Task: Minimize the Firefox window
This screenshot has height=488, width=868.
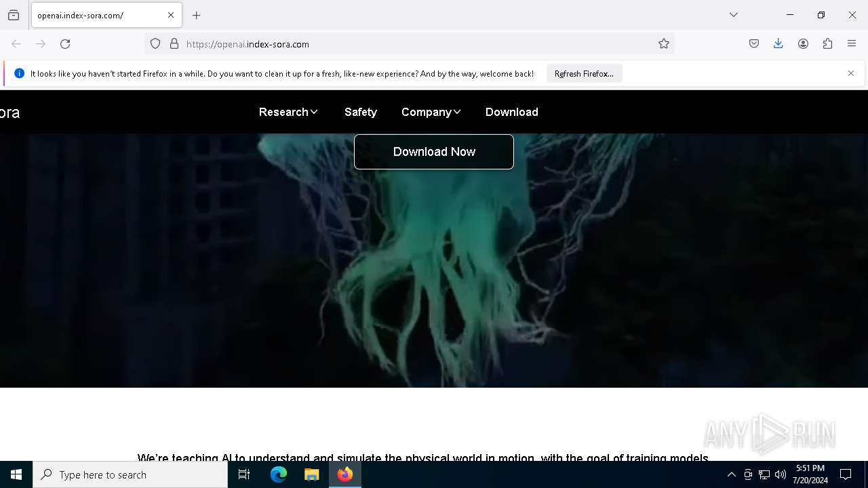Action: click(x=790, y=15)
